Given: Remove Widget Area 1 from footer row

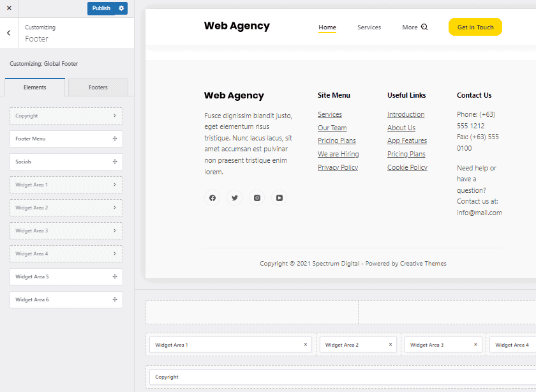Looking at the screenshot, I should click(305, 345).
